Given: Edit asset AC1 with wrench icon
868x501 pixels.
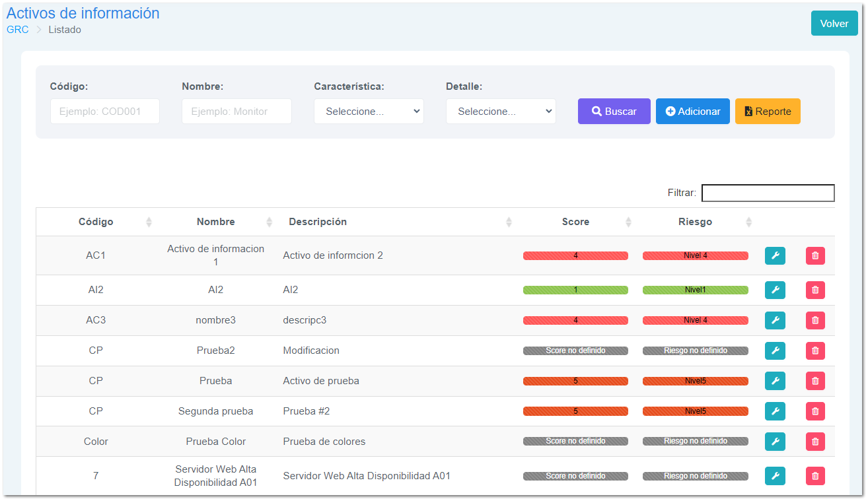Looking at the screenshot, I should (x=775, y=255).
